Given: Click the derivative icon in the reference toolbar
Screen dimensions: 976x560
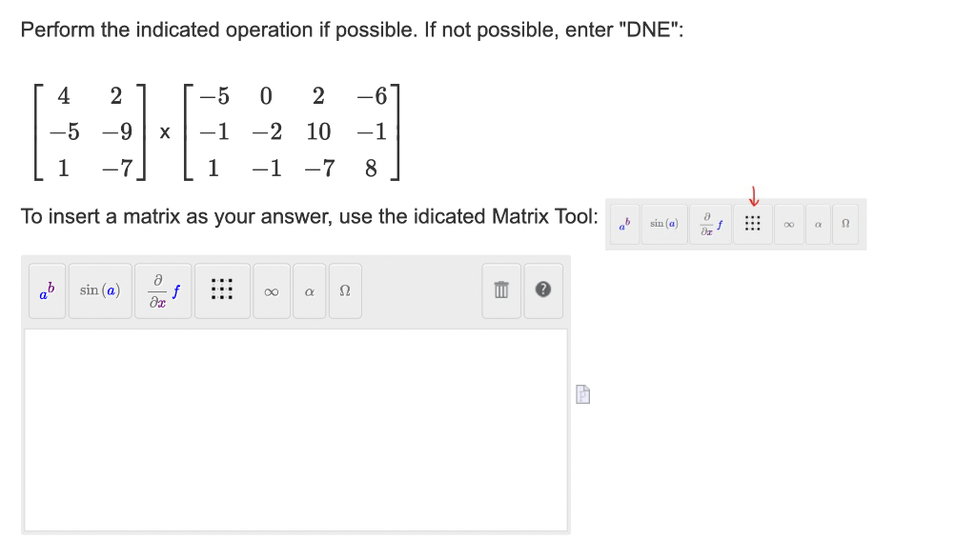Looking at the screenshot, I should tap(710, 223).
